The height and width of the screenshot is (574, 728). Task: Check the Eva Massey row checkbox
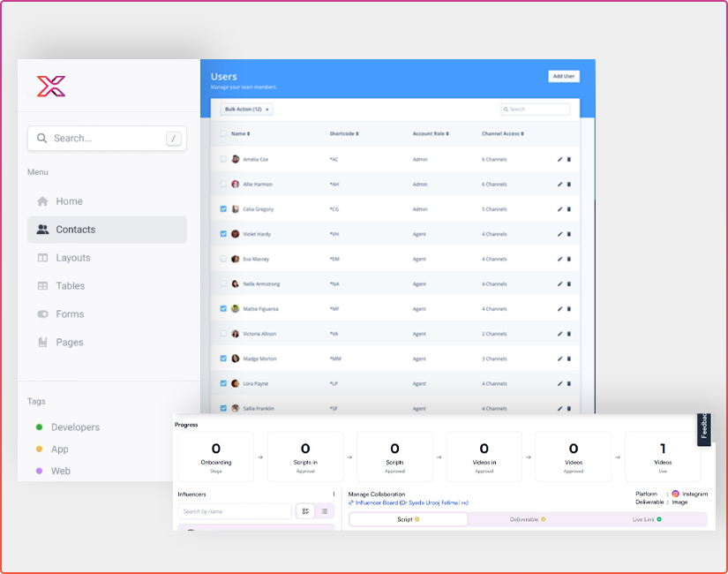coord(223,259)
